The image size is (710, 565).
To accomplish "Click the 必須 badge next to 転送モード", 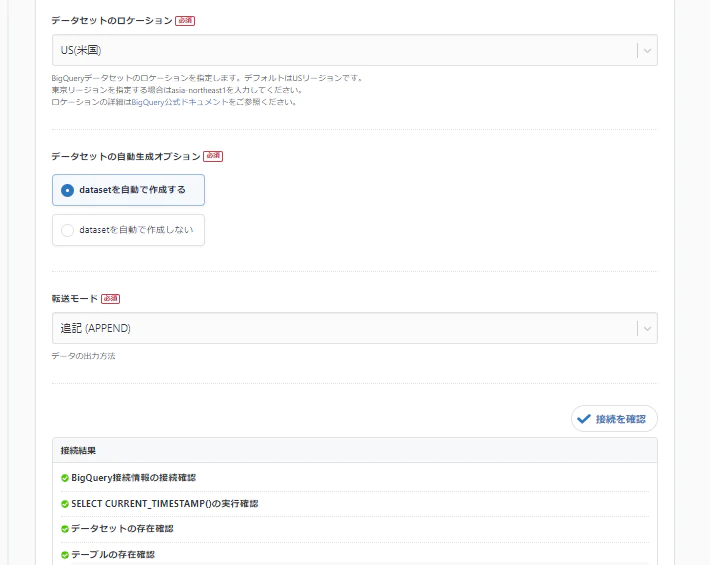I will click(x=110, y=298).
